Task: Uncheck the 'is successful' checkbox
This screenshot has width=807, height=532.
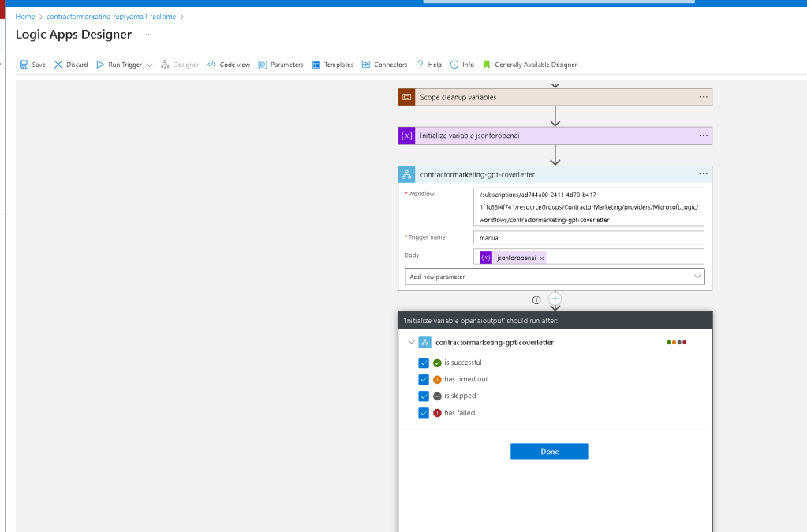Action: pos(424,363)
